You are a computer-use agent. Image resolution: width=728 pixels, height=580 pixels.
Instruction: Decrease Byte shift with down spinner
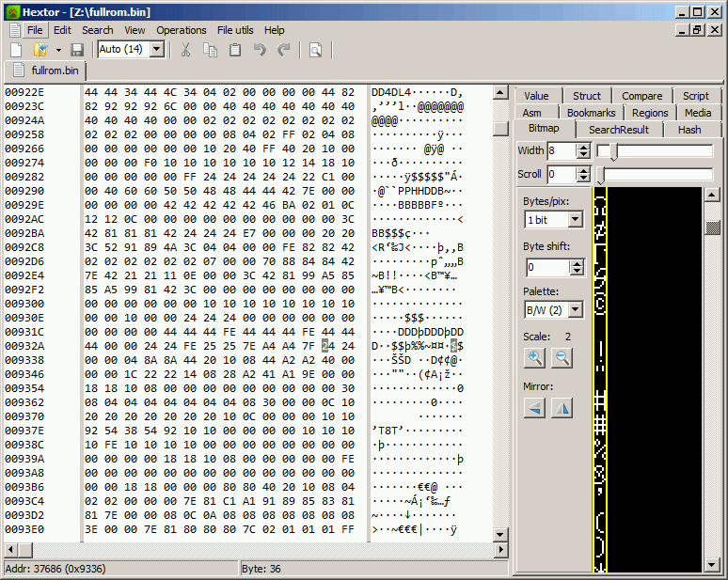(577, 272)
